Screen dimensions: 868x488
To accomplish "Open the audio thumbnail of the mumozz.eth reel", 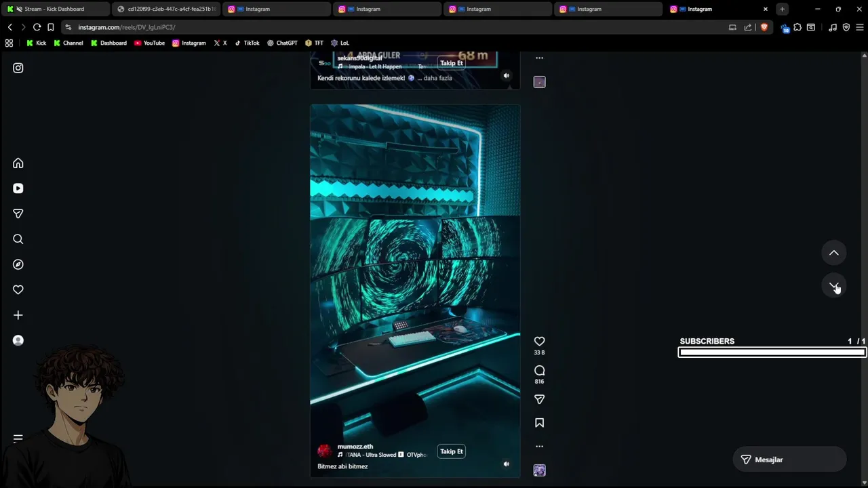I will pyautogui.click(x=539, y=470).
